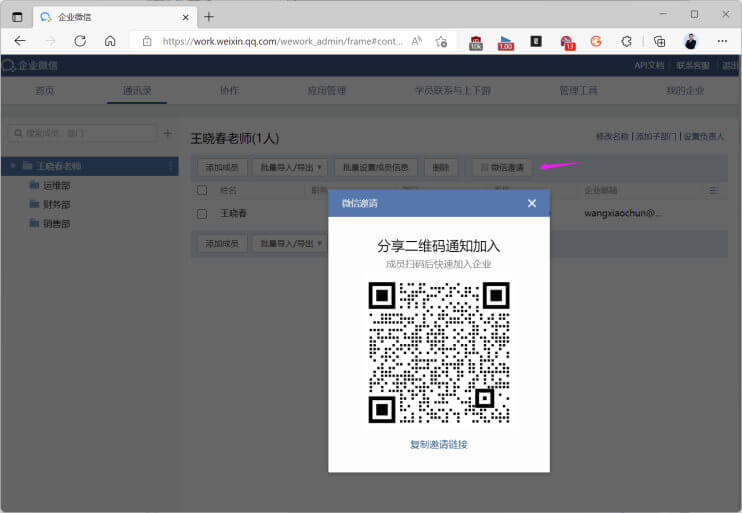Click the member and department search field
This screenshot has height=513, width=742.
coord(82,133)
